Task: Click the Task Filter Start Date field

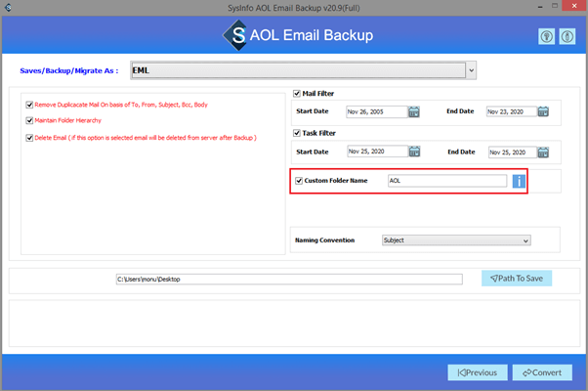Action: coord(377,152)
